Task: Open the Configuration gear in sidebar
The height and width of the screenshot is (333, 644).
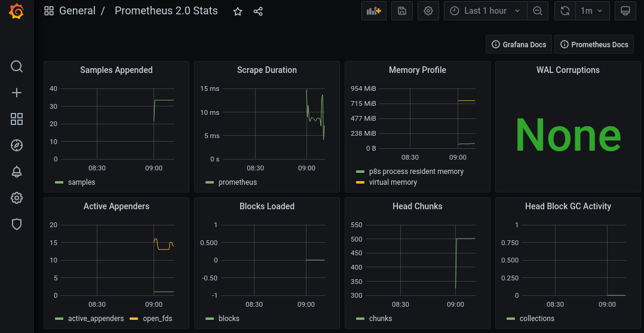Action: [17, 198]
